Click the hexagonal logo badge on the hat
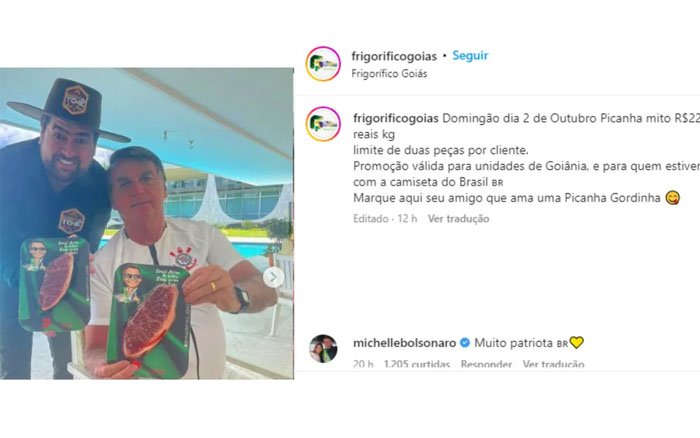This screenshot has height=438, width=700. 75,100
